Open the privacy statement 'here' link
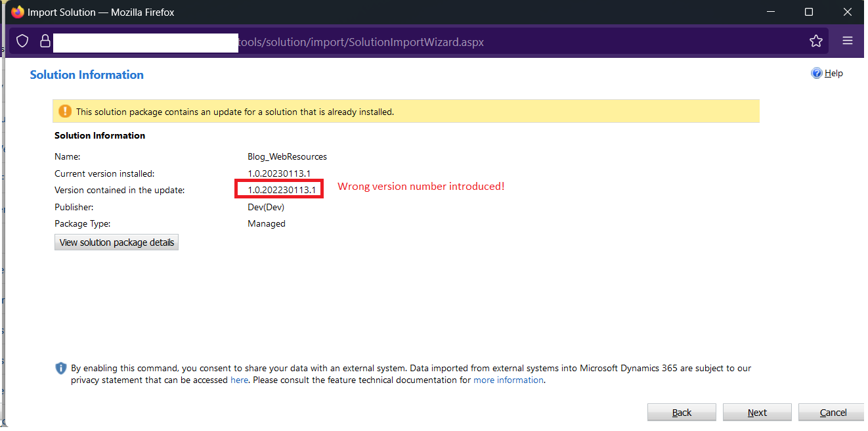 [x=239, y=380]
